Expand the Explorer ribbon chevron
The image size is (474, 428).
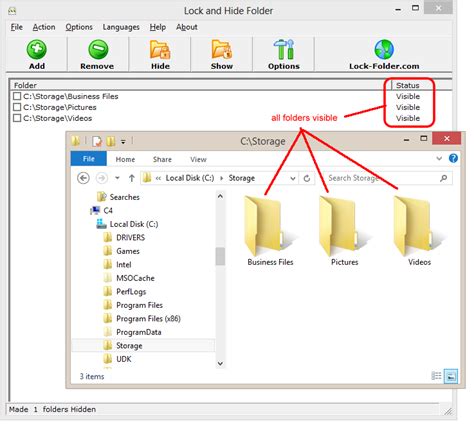click(439, 158)
